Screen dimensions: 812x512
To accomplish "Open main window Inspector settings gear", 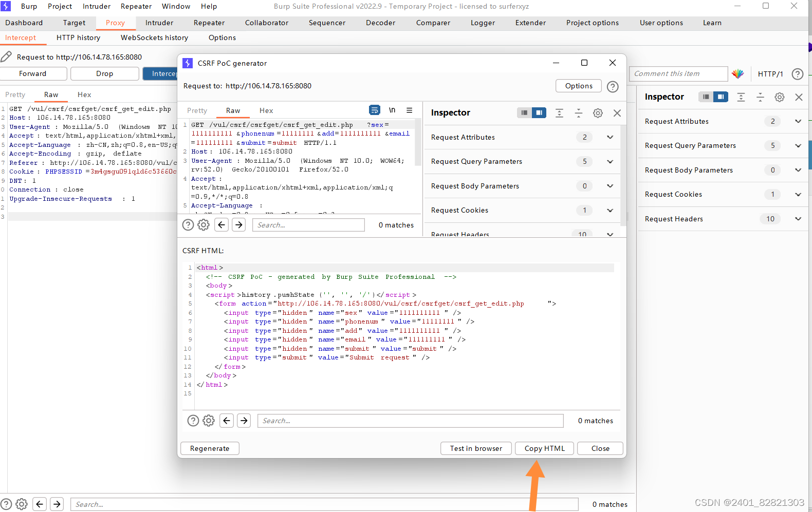I will tap(780, 97).
